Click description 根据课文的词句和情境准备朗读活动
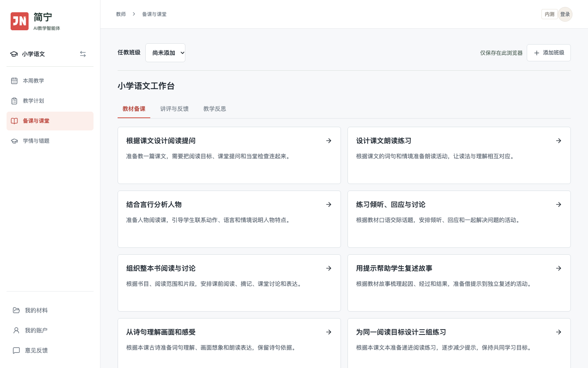Screen dimensions: 588x368 tap(436, 156)
